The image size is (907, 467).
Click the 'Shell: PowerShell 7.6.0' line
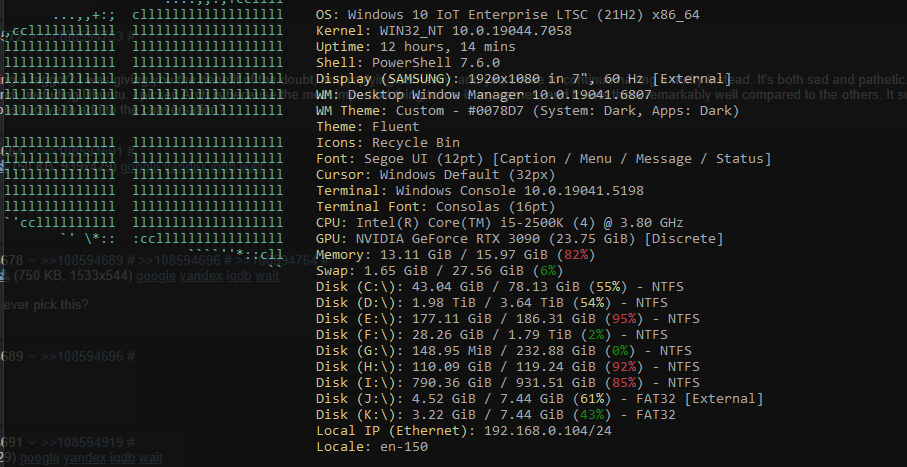click(408, 63)
